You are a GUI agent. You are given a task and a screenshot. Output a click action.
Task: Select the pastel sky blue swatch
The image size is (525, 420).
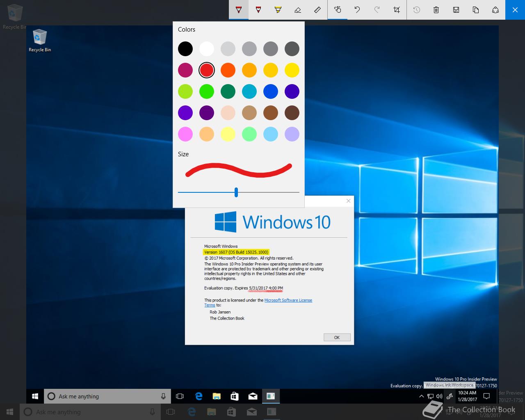point(271,134)
